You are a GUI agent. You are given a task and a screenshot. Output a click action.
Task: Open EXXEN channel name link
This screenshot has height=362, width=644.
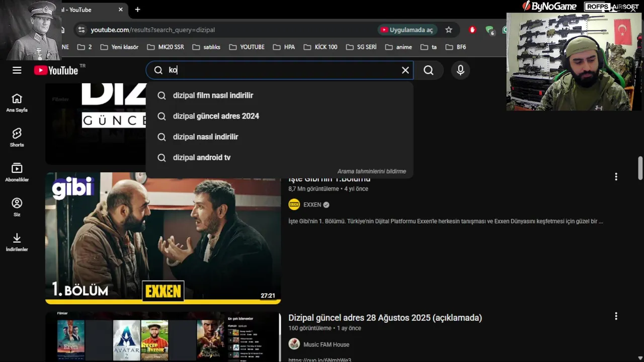[312, 205]
